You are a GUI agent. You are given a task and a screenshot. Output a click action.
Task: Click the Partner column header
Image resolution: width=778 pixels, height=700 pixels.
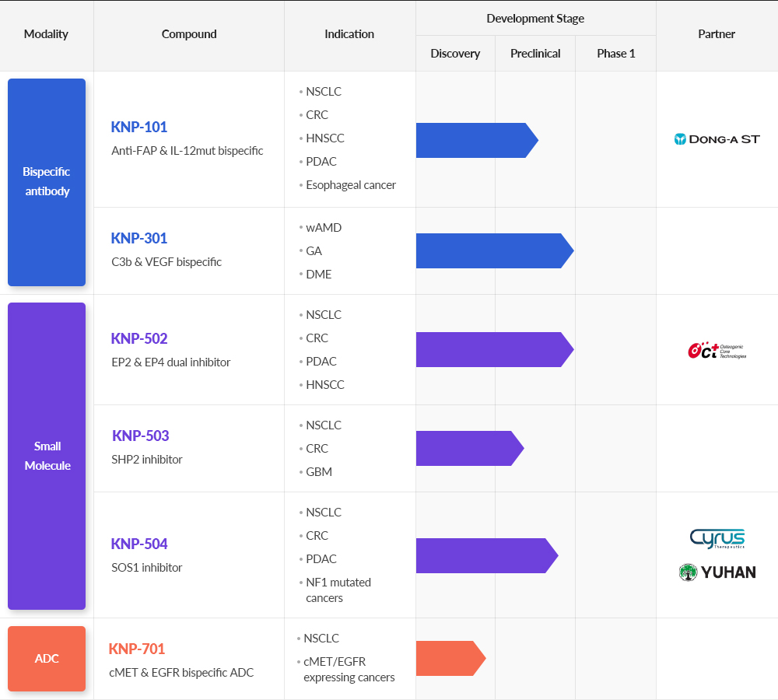point(717,34)
